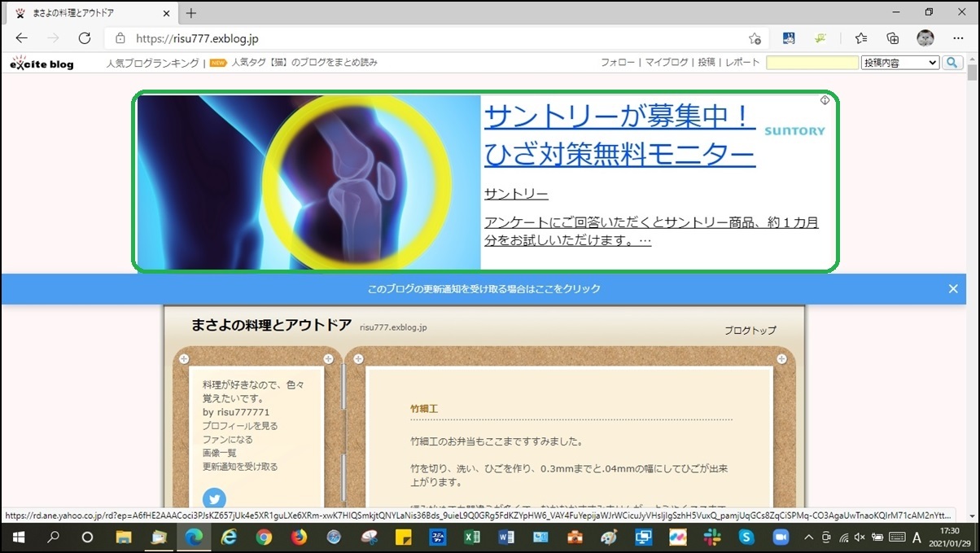Launch Firefox from the taskbar
980x553 pixels.
coord(299,538)
